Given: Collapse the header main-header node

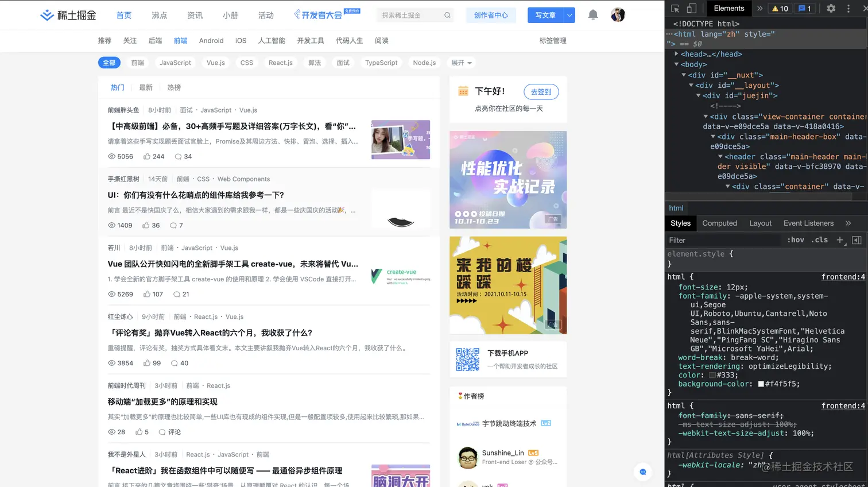Looking at the screenshot, I should [x=720, y=156].
